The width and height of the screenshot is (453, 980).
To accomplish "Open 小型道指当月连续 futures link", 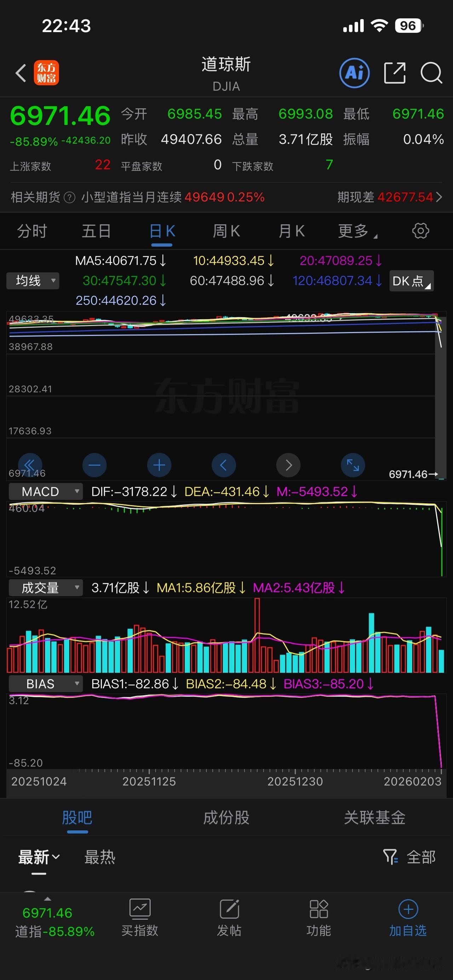I will tap(173, 197).
